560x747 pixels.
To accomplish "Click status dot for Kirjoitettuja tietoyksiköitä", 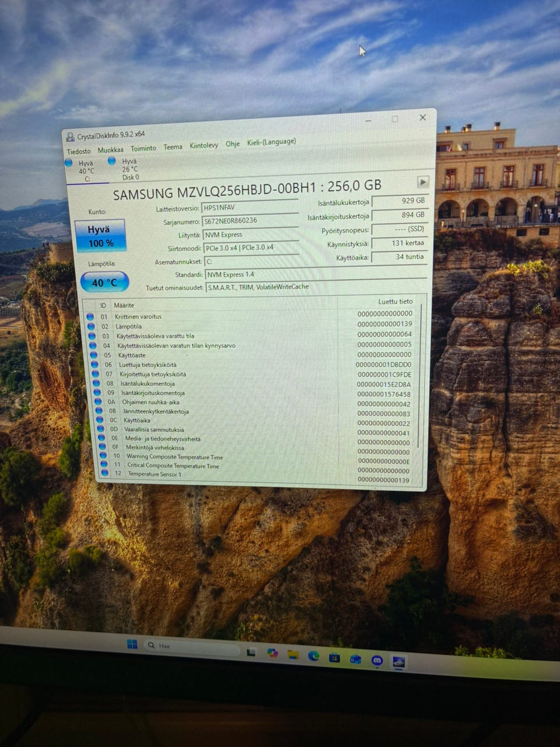I will (x=95, y=374).
